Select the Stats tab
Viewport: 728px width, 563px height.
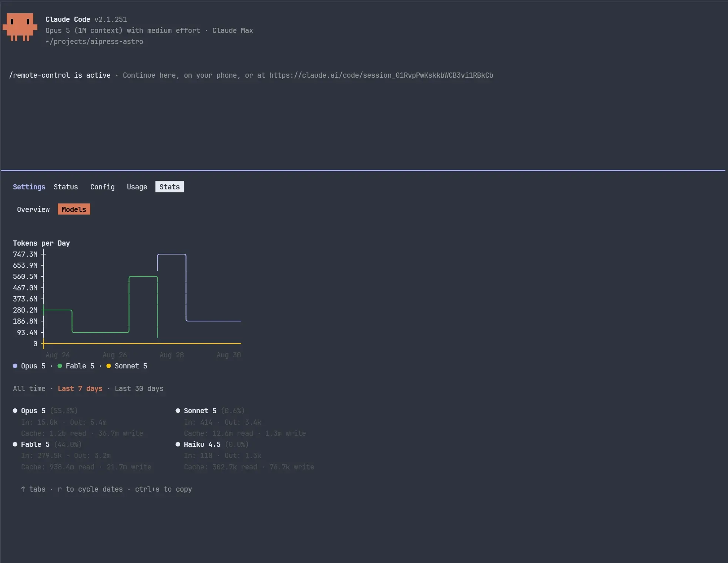(x=170, y=187)
